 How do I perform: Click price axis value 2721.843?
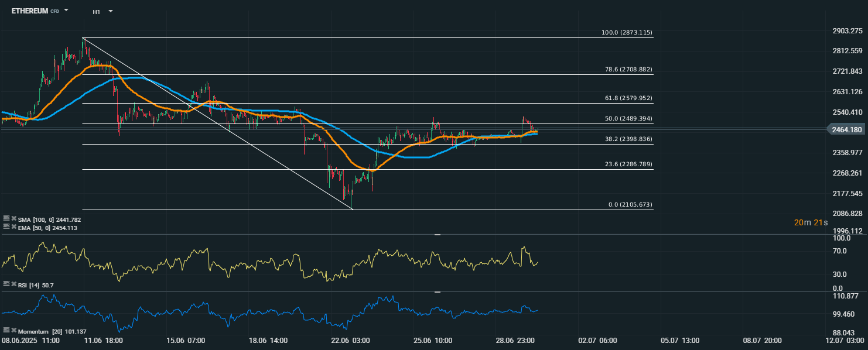pos(848,71)
